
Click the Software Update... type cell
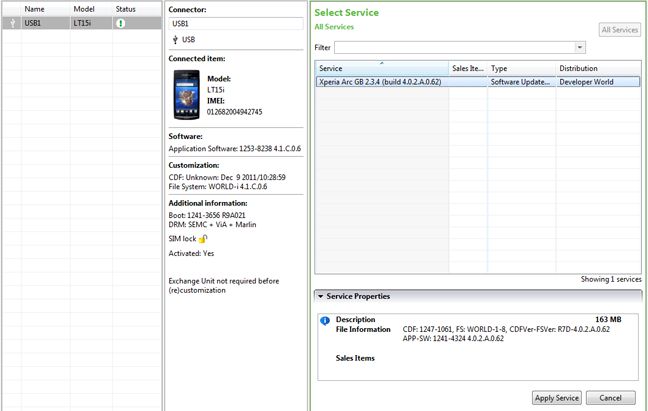click(x=520, y=82)
